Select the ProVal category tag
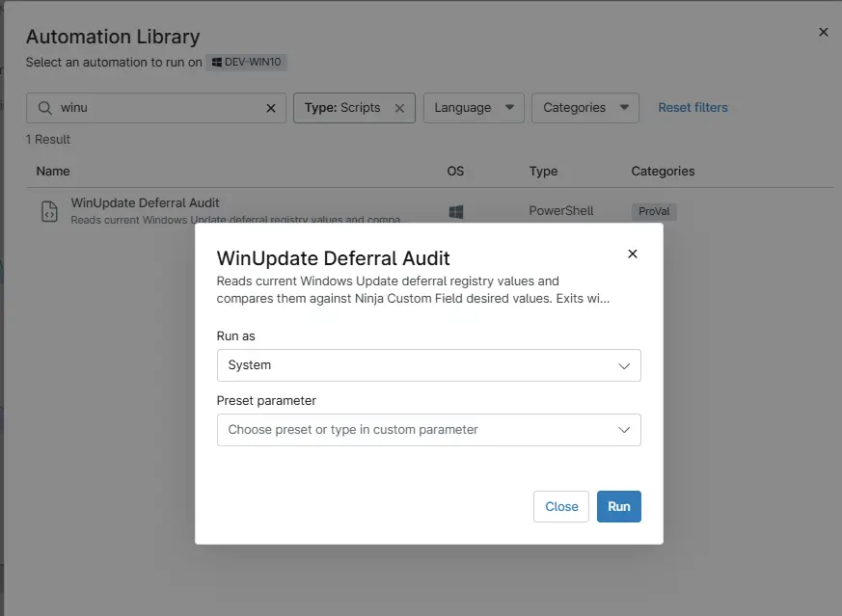 click(x=654, y=211)
